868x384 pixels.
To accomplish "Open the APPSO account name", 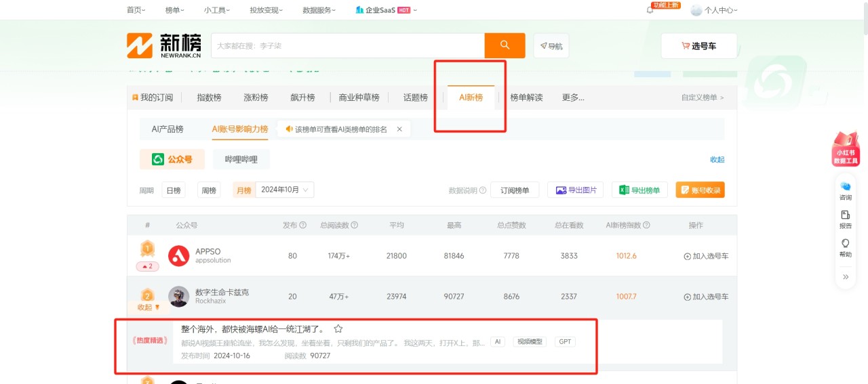I will click(208, 251).
